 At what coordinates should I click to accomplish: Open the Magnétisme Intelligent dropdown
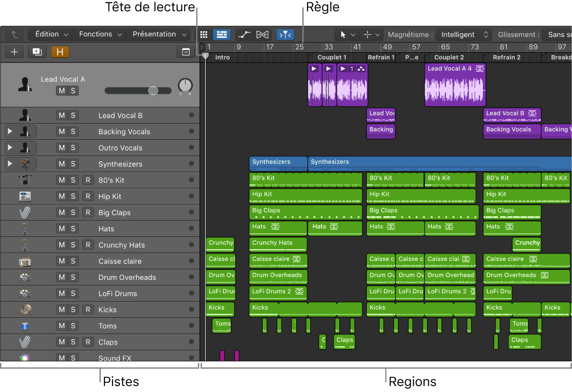pos(462,34)
